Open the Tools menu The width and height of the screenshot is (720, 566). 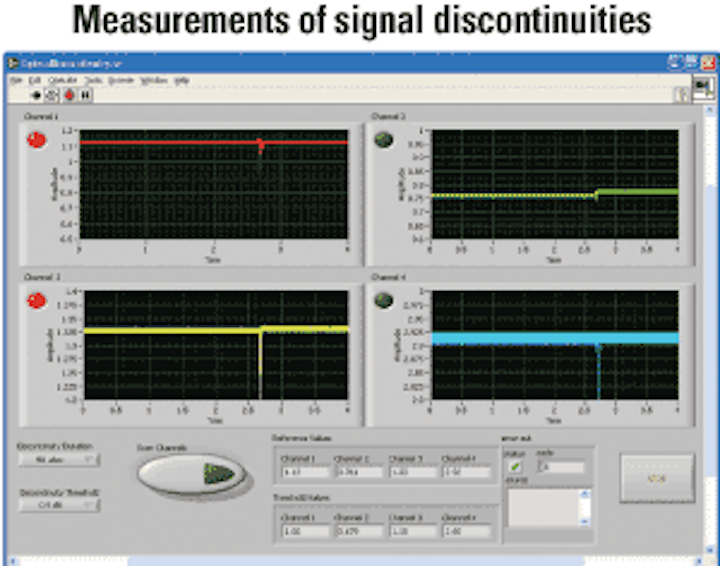tap(93, 80)
